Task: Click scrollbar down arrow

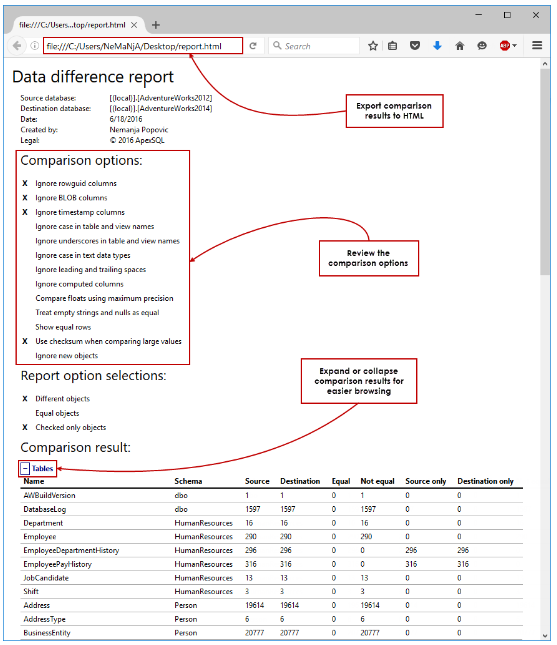Action: coord(545,636)
